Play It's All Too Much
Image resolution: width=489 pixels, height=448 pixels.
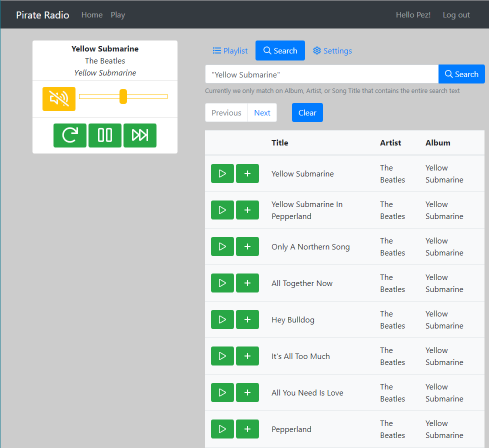pyautogui.click(x=222, y=355)
